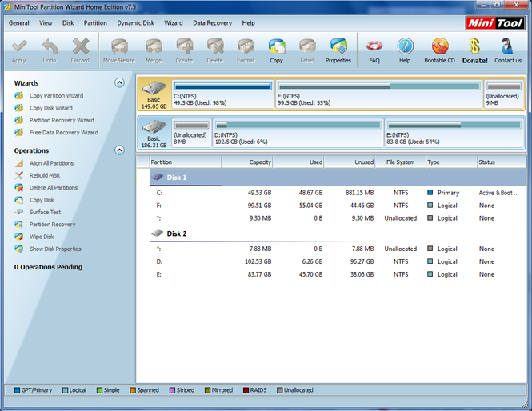532x411 pixels.
Task: Open the General menu
Action: pos(19,23)
